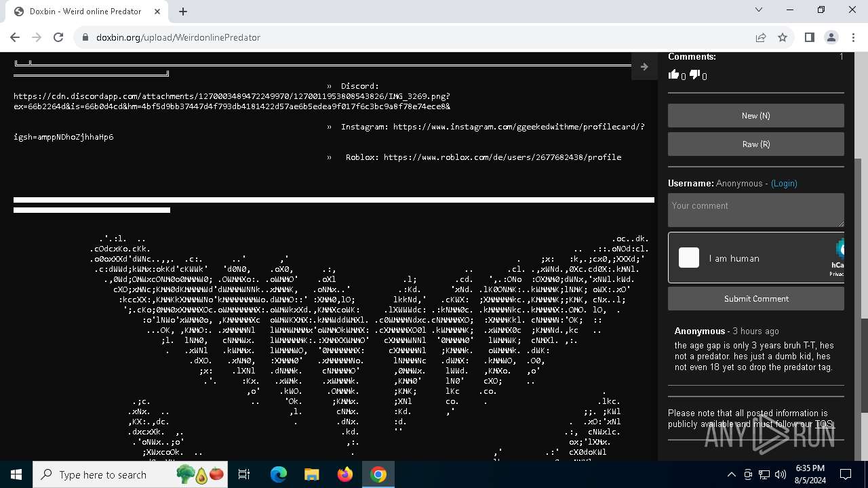Open Task View on the taskbar
This screenshot has height=488, width=868.
[244, 474]
